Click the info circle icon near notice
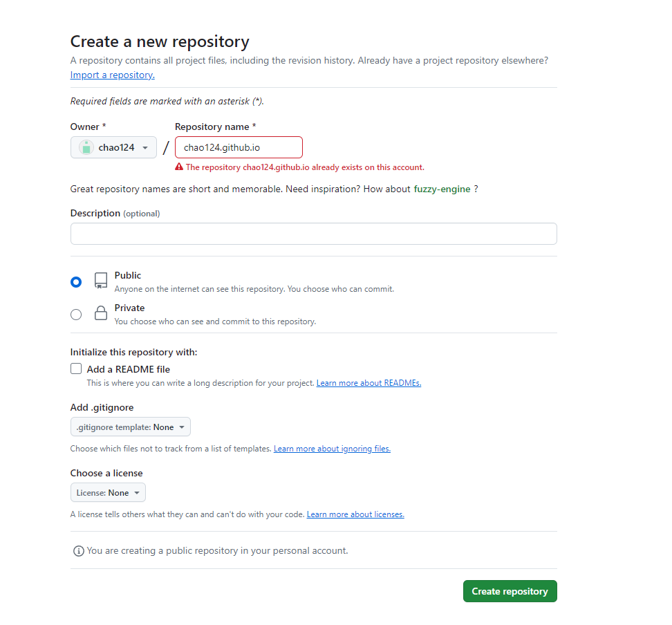Image resolution: width=672 pixels, height=625 pixels. click(x=78, y=551)
